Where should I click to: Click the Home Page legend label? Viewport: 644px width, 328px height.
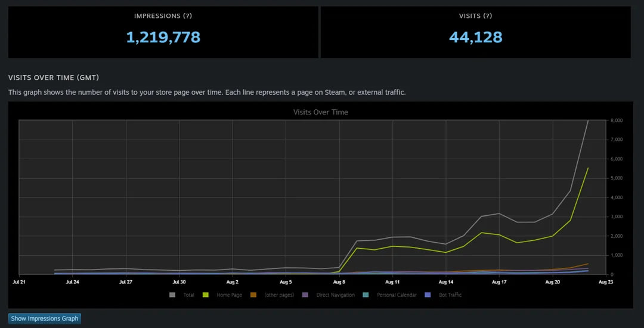tap(229, 295)
